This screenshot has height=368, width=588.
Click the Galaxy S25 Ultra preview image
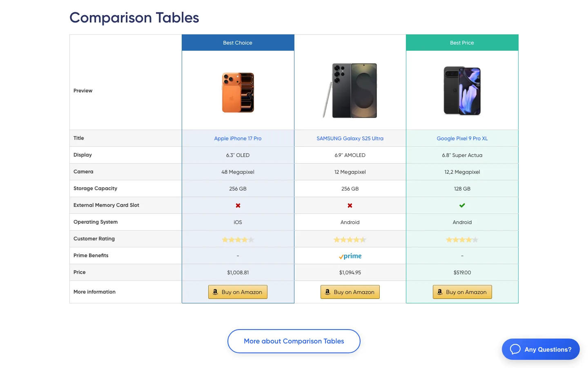click(x=350, y=90)
